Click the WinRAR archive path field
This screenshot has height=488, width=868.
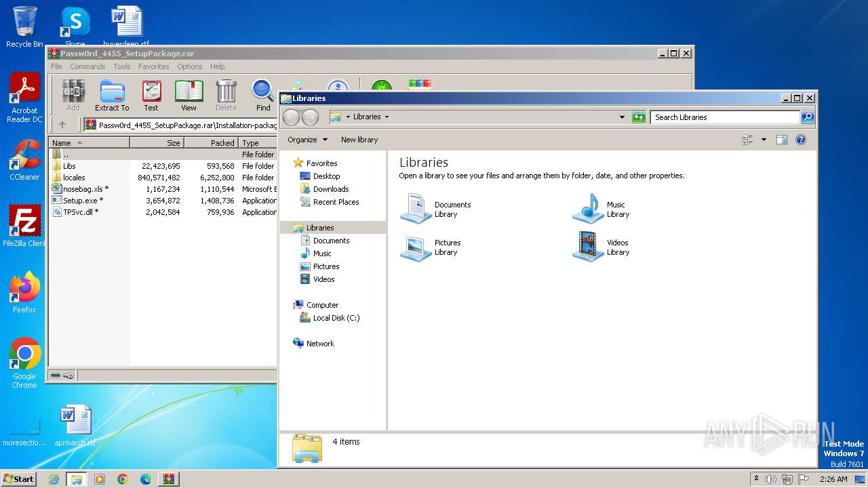point(180,125)
